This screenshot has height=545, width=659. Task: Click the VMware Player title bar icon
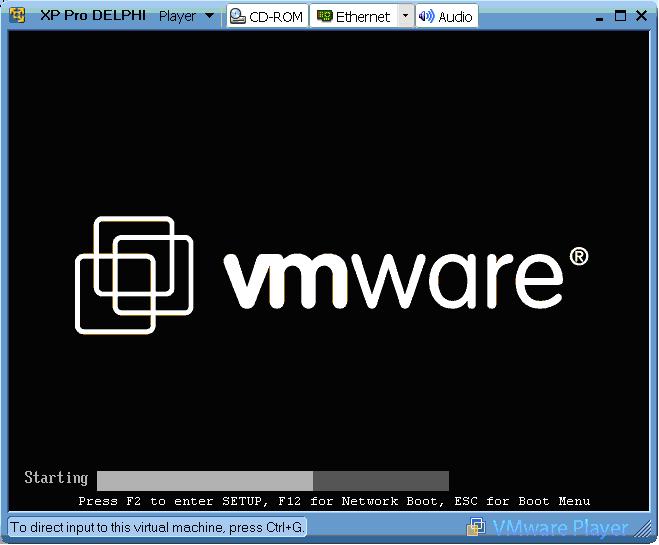tap(17, 16)
